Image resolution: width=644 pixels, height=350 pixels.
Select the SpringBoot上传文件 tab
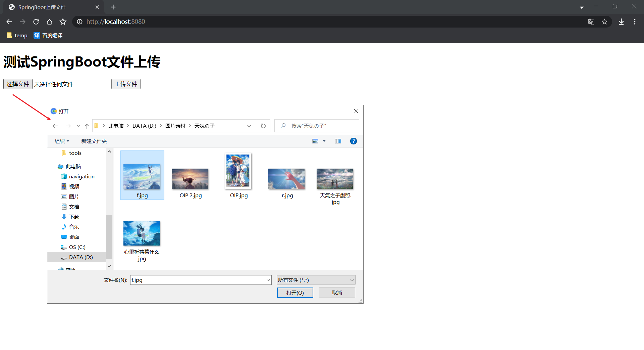[x=54, y=7]
